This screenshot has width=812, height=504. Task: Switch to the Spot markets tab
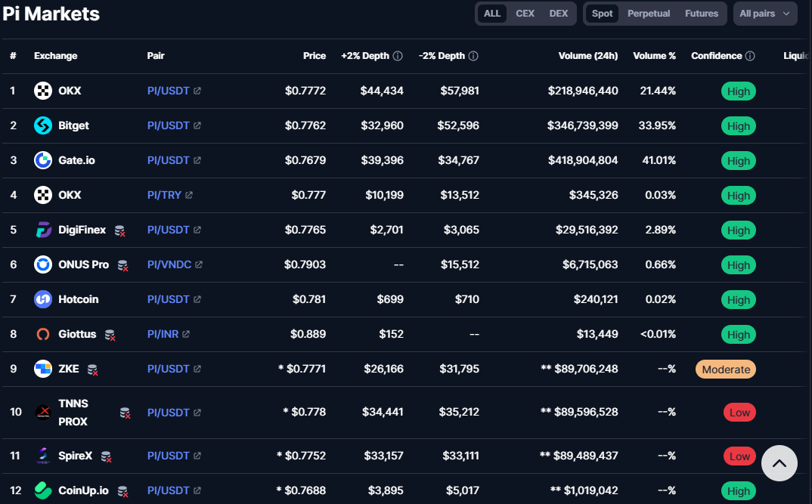[x=603, y=14]
